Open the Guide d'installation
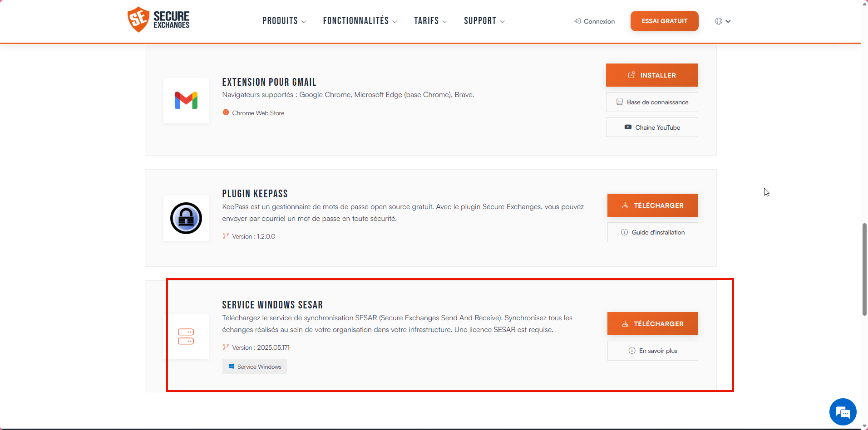This screenshot has width=868, height=430. pyautogui.click(x=652, y=232)
